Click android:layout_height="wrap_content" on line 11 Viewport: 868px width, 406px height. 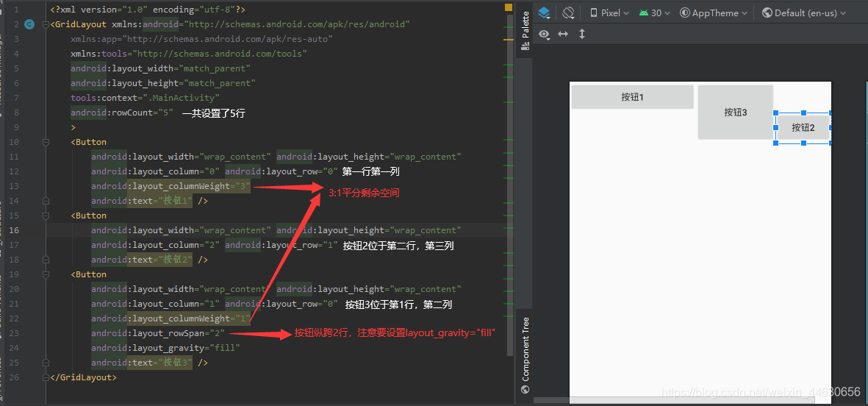point(369,157)
